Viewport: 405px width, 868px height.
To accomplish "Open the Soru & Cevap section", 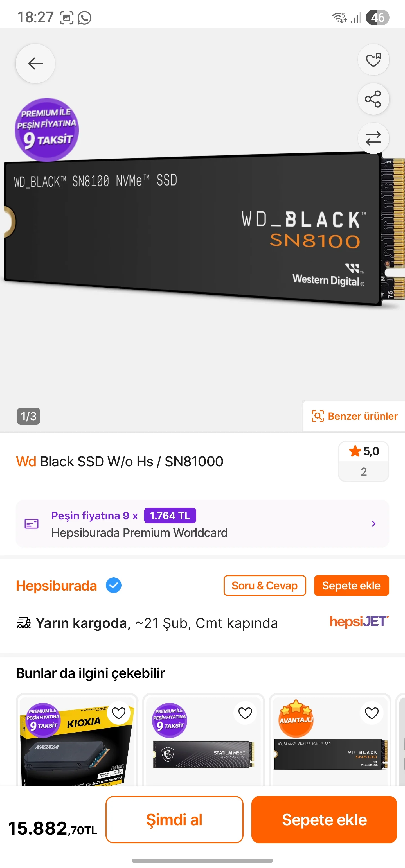I will coord(265,586).
